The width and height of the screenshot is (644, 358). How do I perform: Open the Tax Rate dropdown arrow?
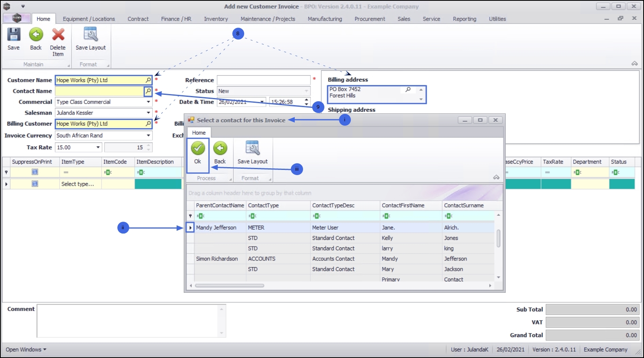[x=98, y=147]
